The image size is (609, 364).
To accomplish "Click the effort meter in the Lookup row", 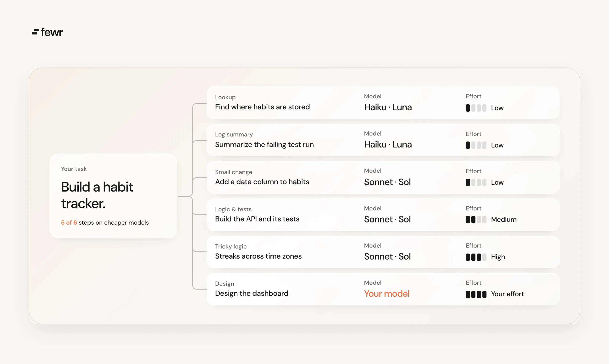I will [x=476, y=108].
